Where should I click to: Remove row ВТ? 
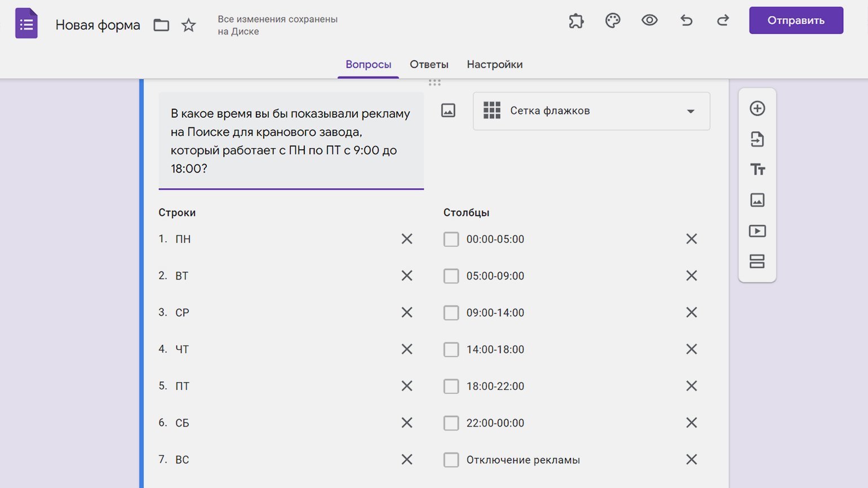tap(407, 276)
